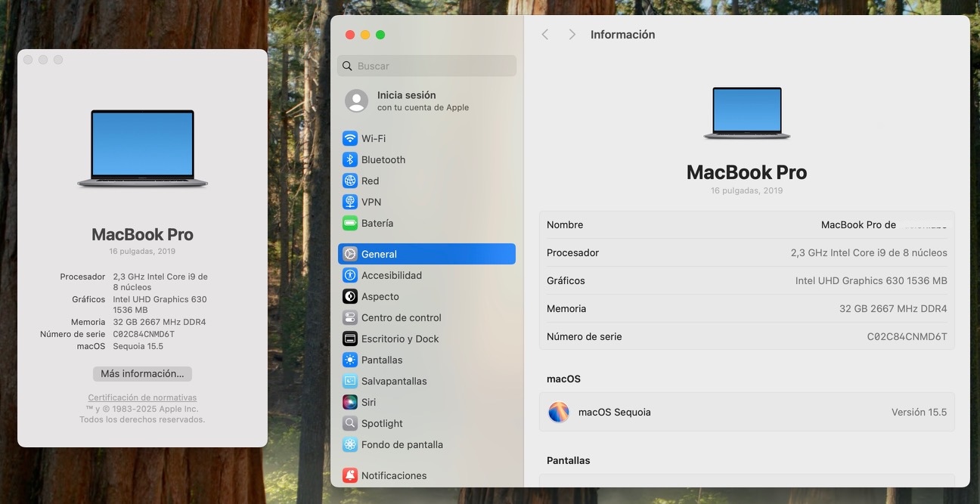This screenshot has height=504, width=980.
Task: Click serial number in About This Mac window
Action: point(144,334)
